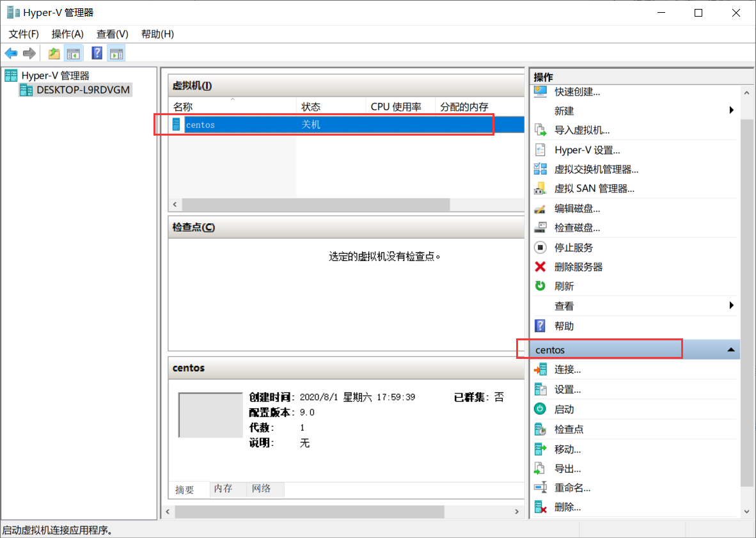The image size is (756, 538).
Task: Click the 导入虚拟机... action link
Action: [x=582, y=130]
